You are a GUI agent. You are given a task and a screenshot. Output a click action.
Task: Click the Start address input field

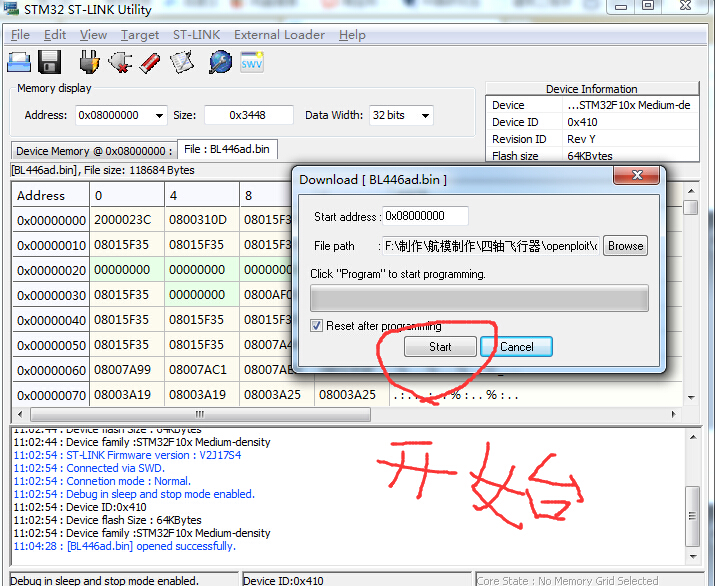[x=425, y=216]
